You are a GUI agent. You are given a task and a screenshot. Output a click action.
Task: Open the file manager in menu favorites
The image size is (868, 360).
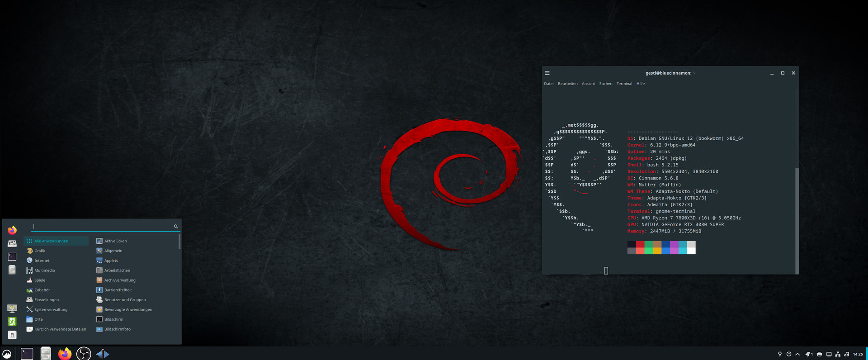[12, 270]
